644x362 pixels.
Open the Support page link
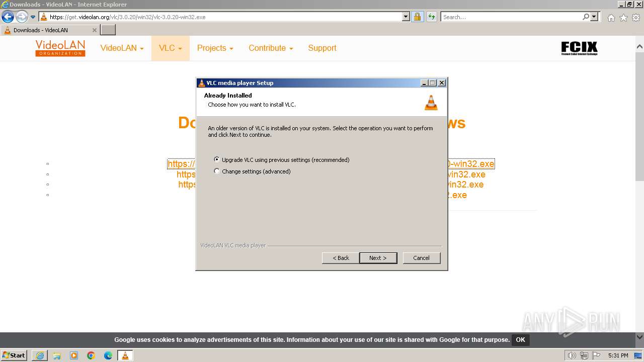tap(322, 48)
